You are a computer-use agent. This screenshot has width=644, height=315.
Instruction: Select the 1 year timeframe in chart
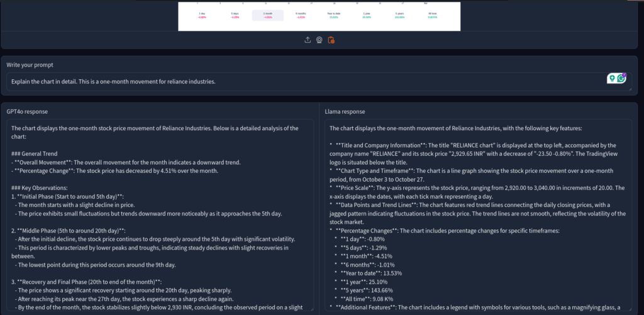coord(367,15)
